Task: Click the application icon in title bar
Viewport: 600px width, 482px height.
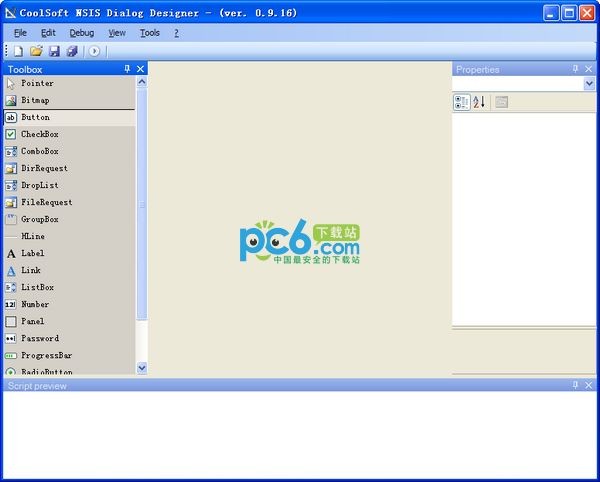Action: pyautogui.click(x=10, y=13)
